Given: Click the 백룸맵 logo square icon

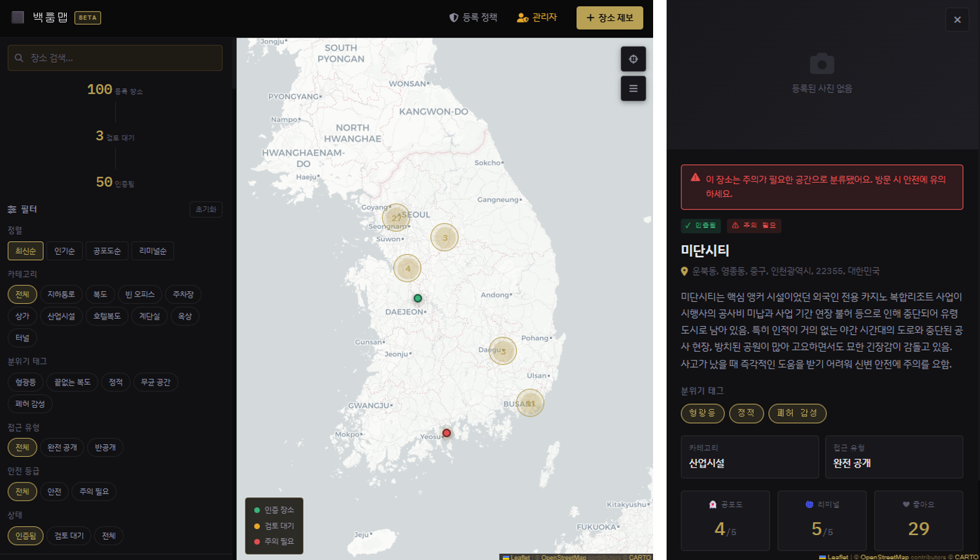Looking at the screenshot, I should [18, 18].
